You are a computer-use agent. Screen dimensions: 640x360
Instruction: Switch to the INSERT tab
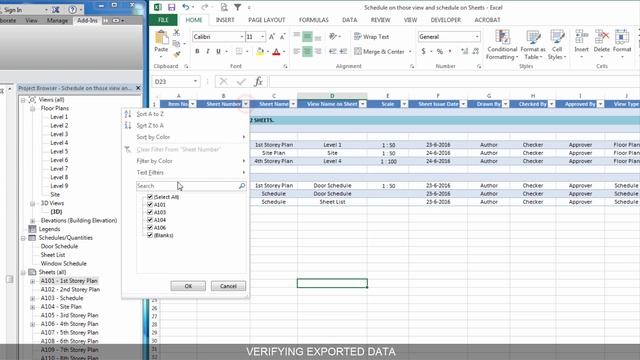pyautogui.click(x=225, y=20)
